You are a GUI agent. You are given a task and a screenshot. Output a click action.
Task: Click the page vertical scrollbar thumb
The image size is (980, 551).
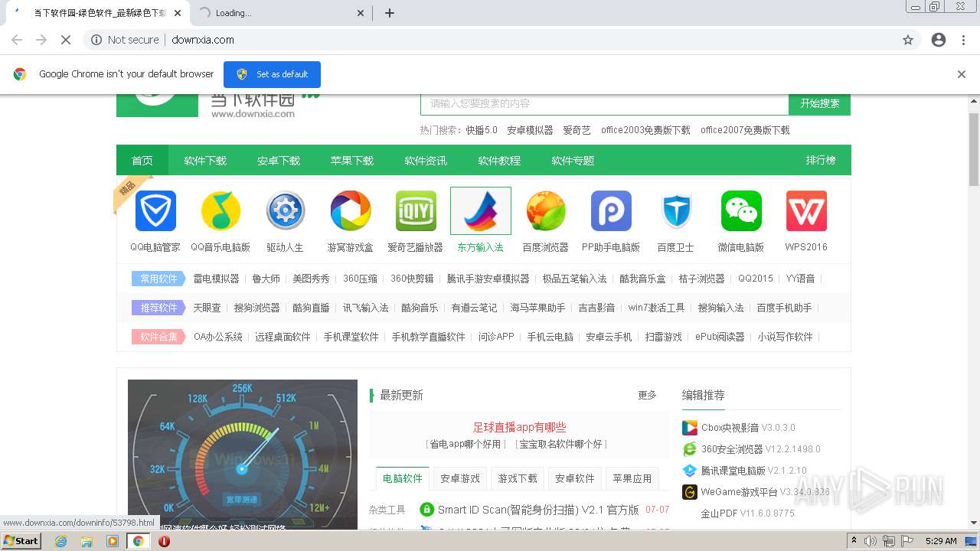pyautogui.click(x=974, y=149)
